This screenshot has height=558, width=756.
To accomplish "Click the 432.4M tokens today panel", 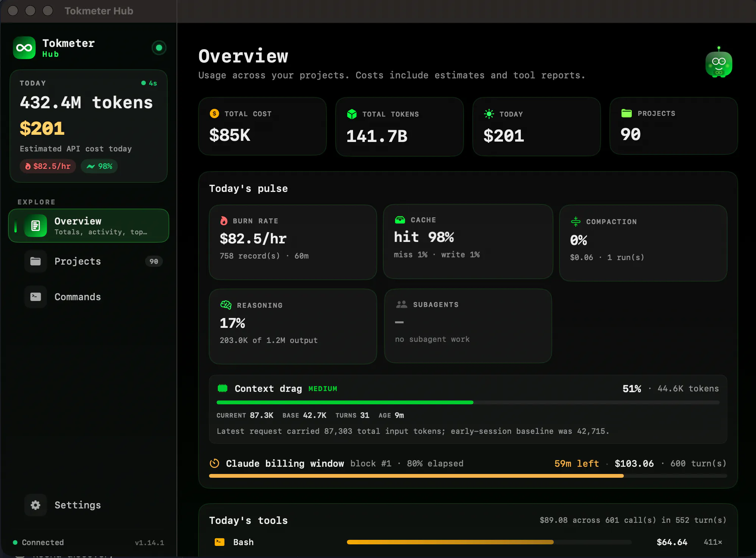I will [x=89, y=126].
